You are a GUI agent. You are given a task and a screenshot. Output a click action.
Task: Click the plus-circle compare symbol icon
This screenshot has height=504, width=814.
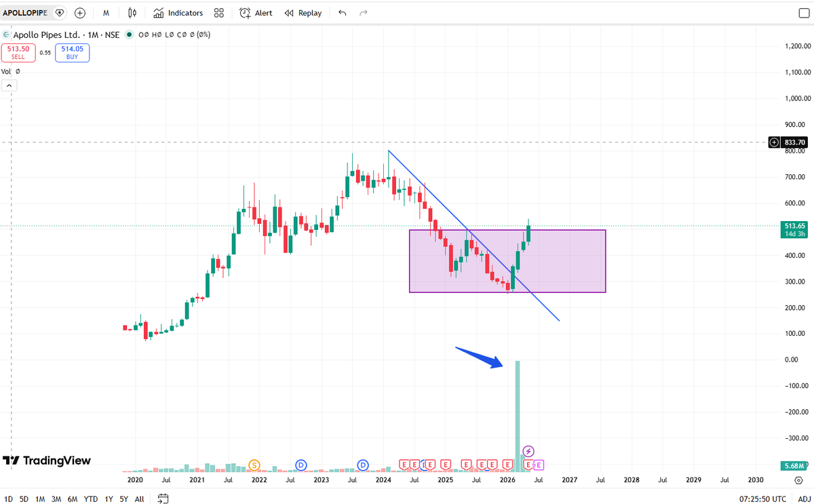(x=80, y=13)
